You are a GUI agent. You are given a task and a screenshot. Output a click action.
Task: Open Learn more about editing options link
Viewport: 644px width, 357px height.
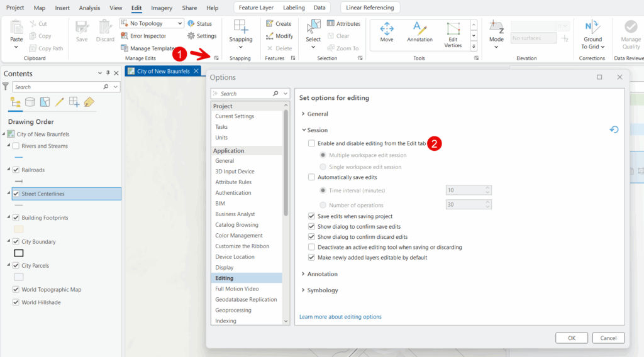click(x=340, y=317)
